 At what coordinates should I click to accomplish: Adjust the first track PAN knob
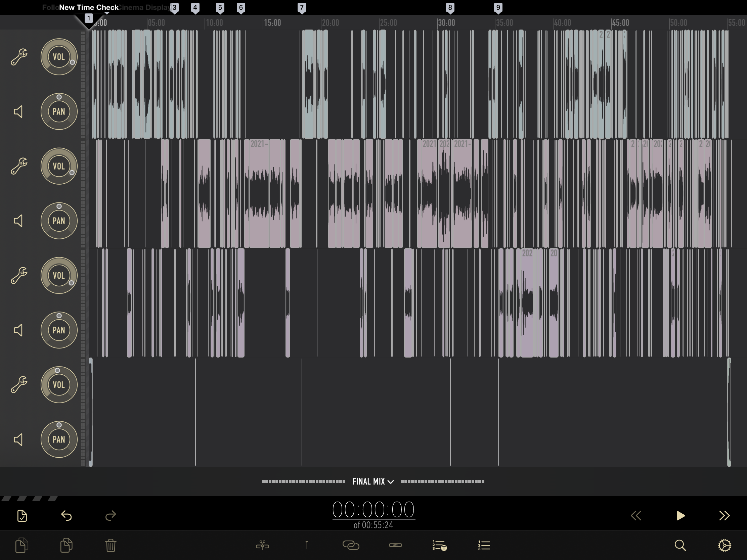pyautogui.click(x=59, y=112)
